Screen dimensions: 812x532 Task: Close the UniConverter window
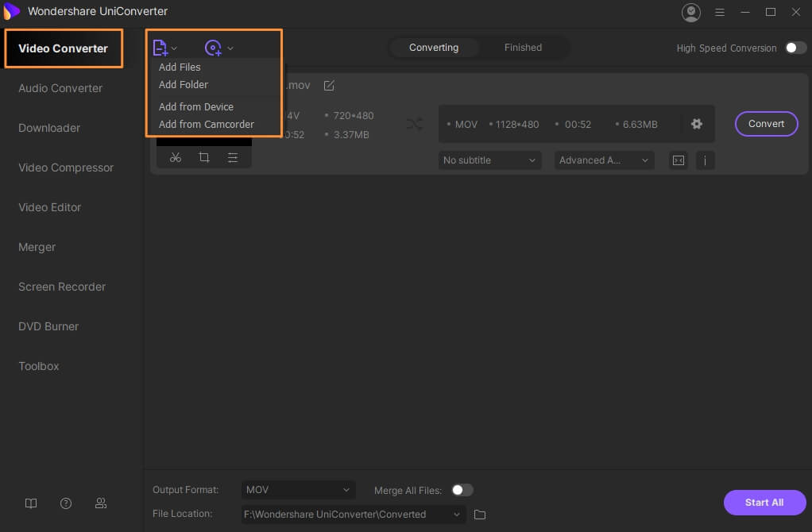(796, 12)
